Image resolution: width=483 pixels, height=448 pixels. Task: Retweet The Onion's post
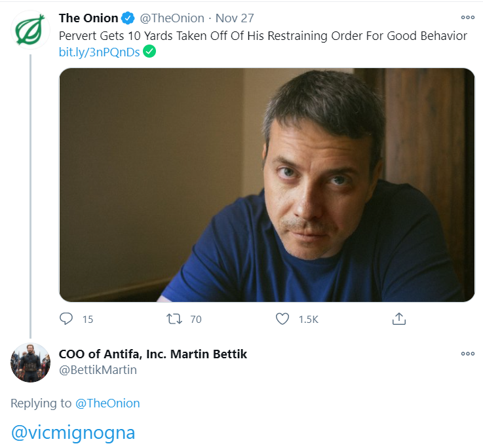tap(174, 319)
